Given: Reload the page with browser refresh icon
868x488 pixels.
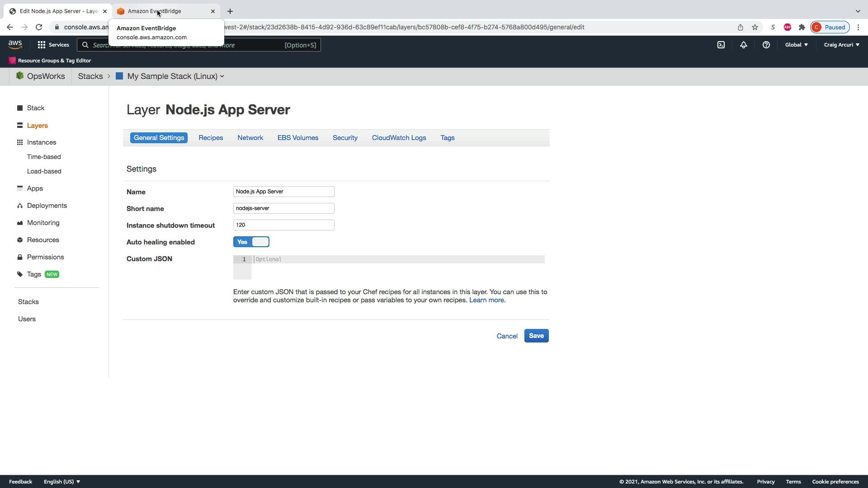Looking at the screenshot, I should click(x=39, y=27).
